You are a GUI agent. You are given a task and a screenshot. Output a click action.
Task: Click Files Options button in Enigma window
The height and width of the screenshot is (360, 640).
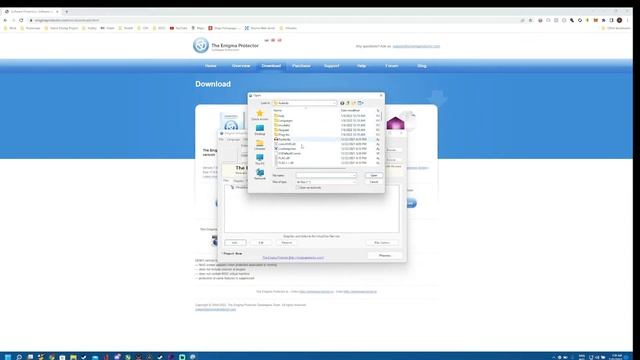pos(382,242)
